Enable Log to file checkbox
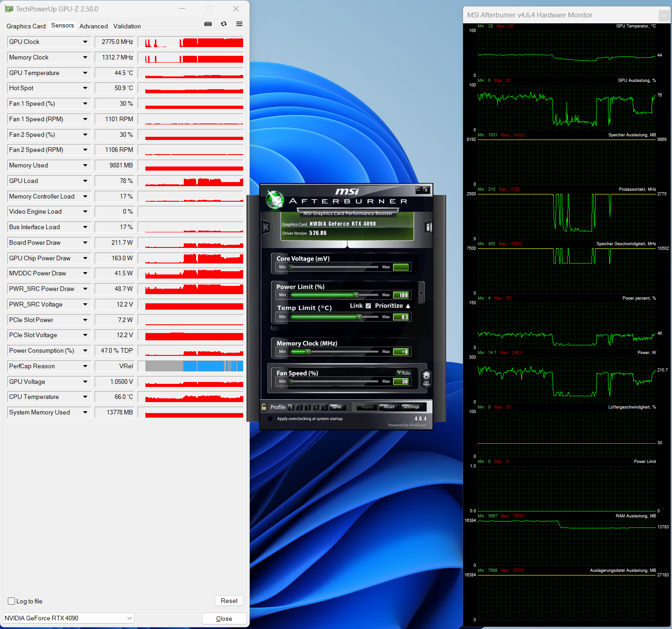Viewport: 672px width, 629px height. (x=12, y=601)
